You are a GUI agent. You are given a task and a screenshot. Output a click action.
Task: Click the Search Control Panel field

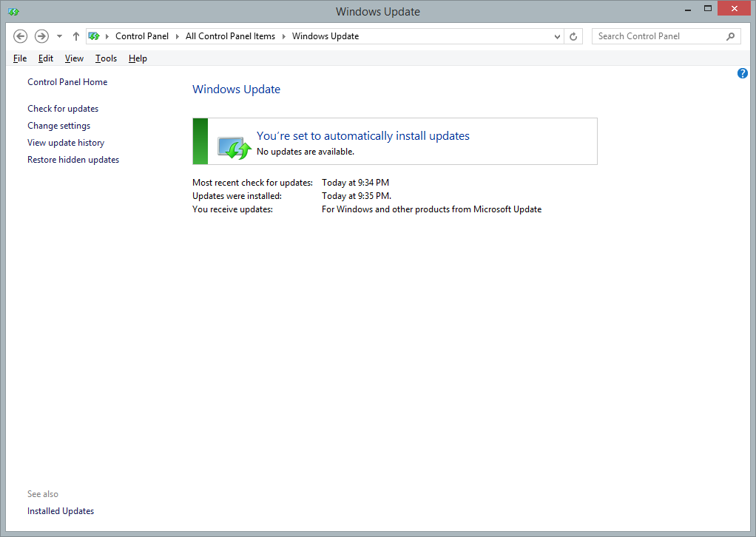click(x=658, y=36)
